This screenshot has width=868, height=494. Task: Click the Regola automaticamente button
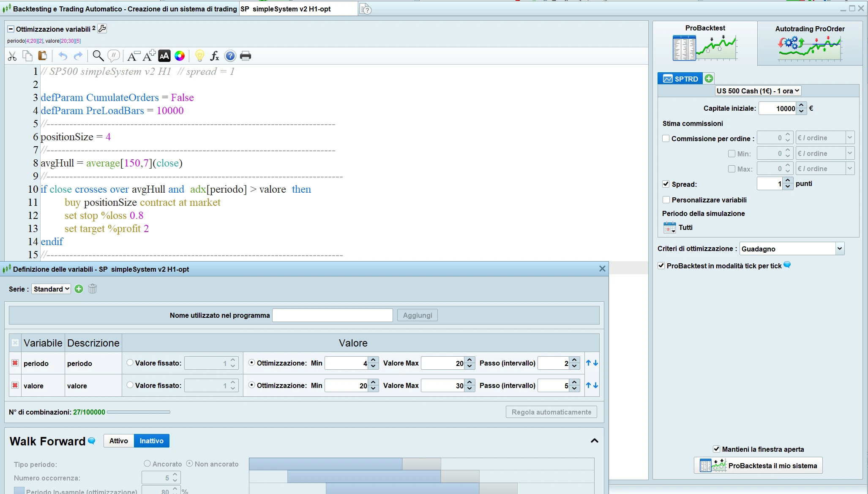tap(551, 412)
